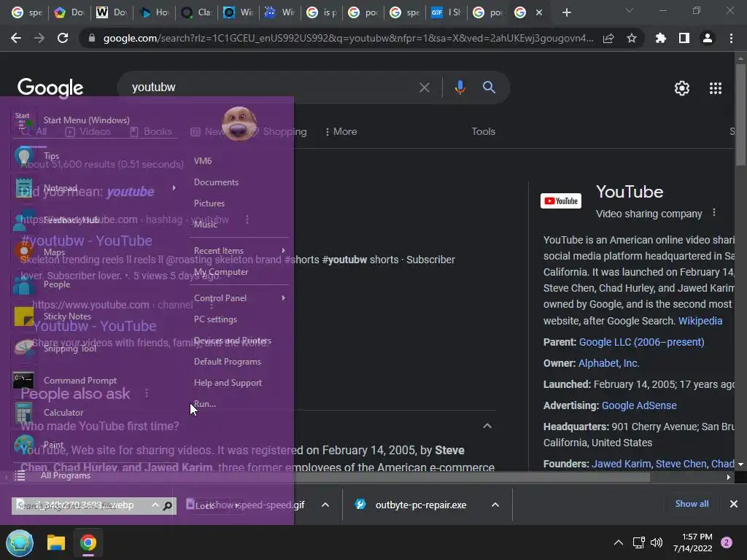Image resolution: width=747 pixels, height=560 pixels.
Task: Expand the Control Panel submenu
Action: click(284, 298)
